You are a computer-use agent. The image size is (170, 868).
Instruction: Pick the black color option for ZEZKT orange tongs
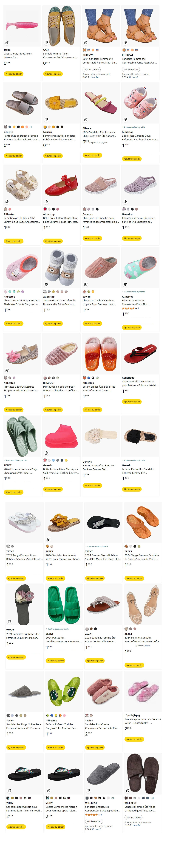(x=135, y=546)
